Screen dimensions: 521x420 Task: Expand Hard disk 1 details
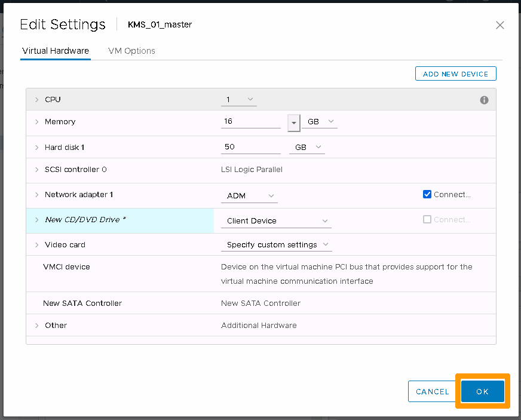36,147
